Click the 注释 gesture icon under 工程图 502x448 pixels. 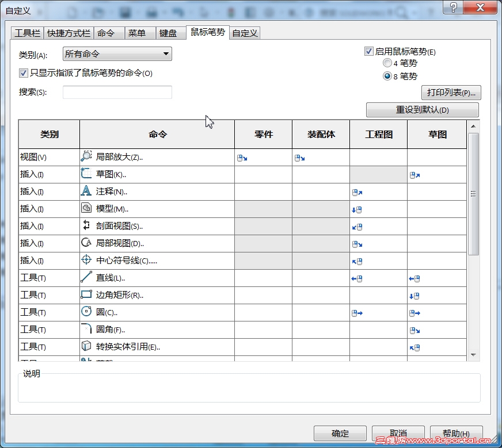click(358, 193)
